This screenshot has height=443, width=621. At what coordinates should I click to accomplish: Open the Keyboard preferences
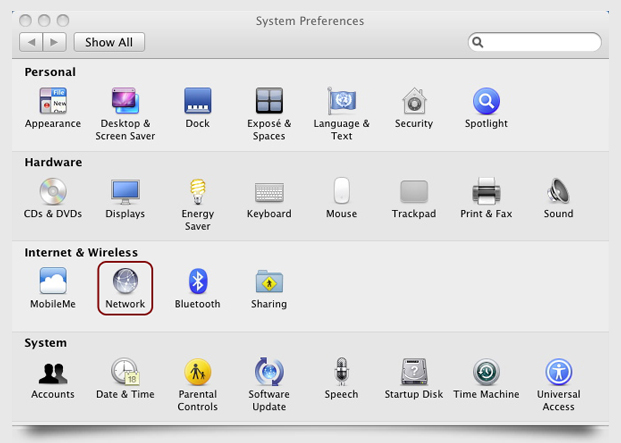coord(269,198)
